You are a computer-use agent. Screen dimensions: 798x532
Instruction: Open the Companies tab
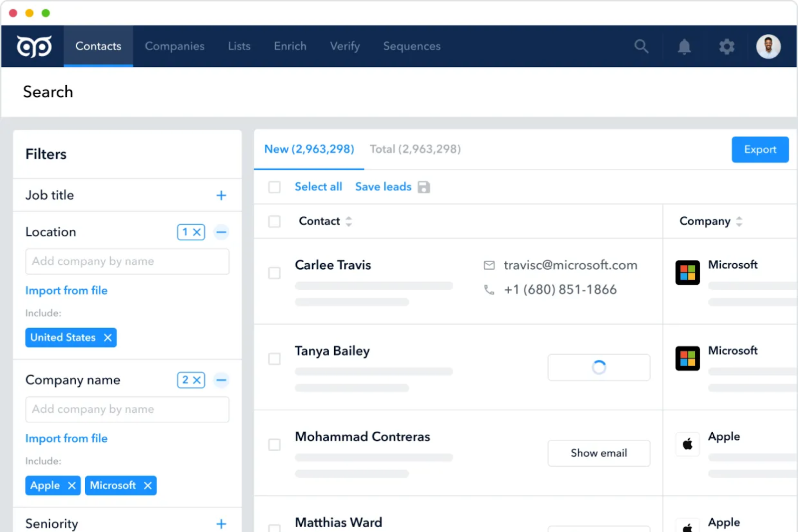175,46
